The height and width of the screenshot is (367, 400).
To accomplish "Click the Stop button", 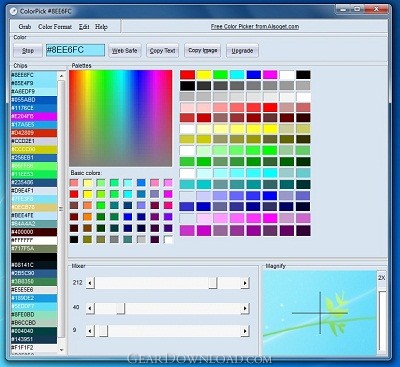I will tap(28, 51).
